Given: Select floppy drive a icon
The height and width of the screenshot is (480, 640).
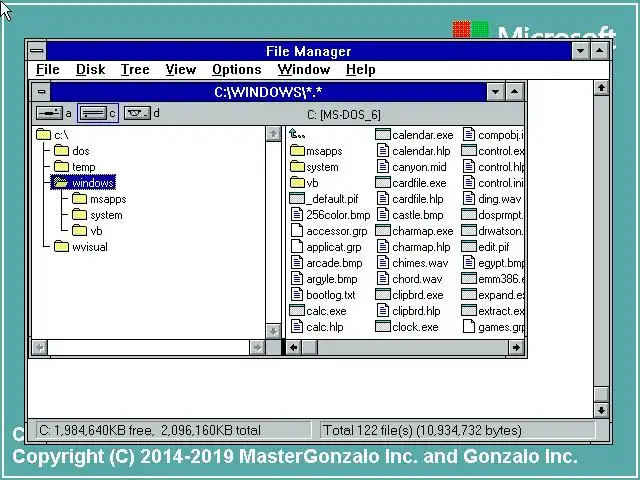Looking at the screenshot, I should tap(49, 113).
